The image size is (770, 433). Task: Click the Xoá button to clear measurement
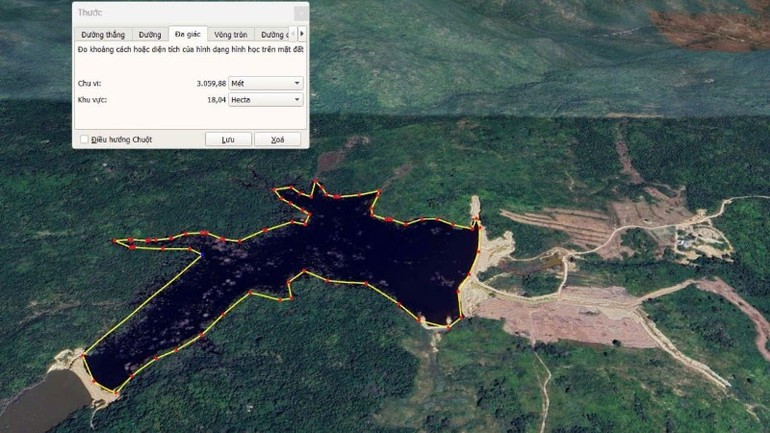[277, 140]
